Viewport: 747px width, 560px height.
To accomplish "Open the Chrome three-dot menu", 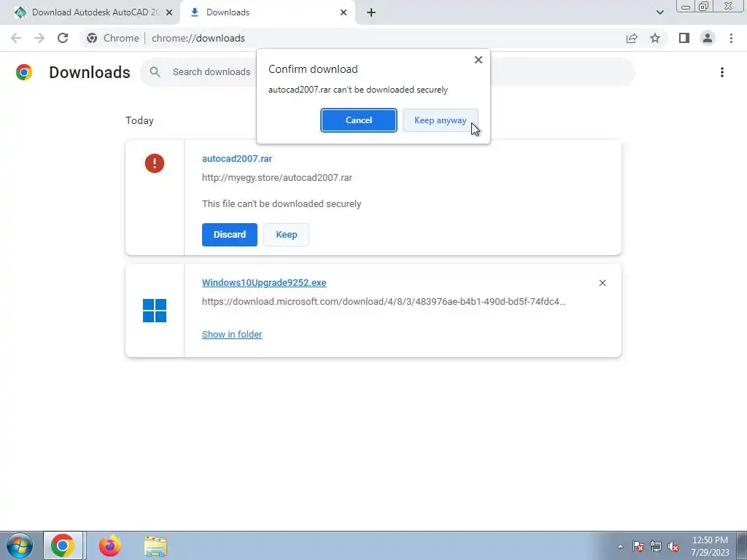I will pyautogui.click(x=731, y=38).
